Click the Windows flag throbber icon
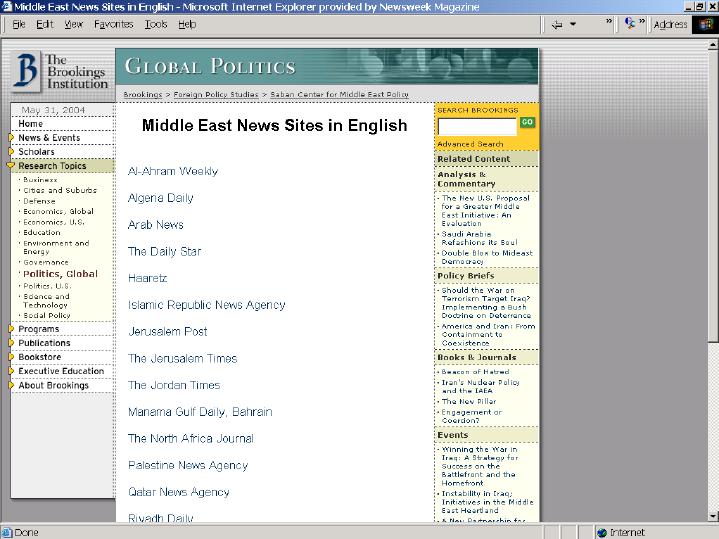This screenshot has height=539, width=719. point(706,24)
